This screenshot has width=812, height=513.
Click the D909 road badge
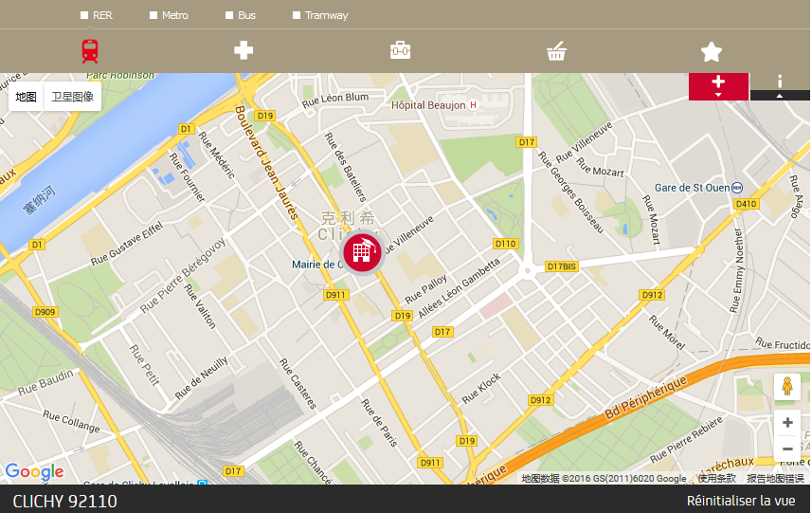coord(45,312)
